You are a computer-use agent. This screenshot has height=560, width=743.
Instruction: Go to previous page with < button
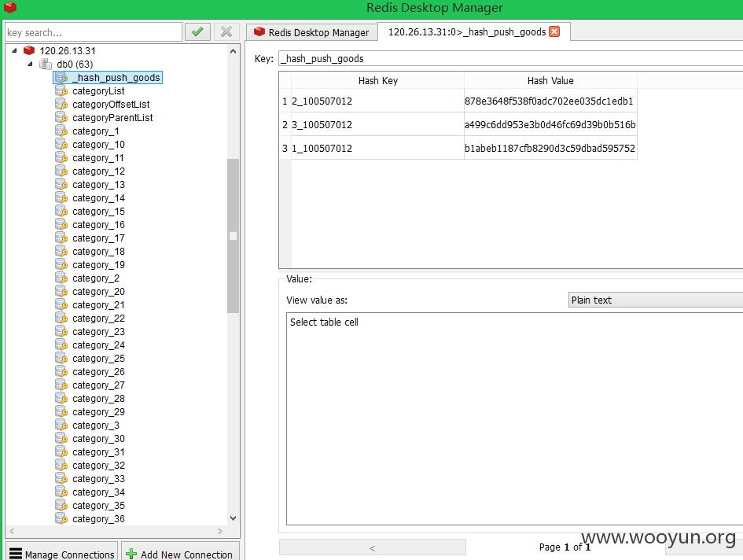coord(373,547)
